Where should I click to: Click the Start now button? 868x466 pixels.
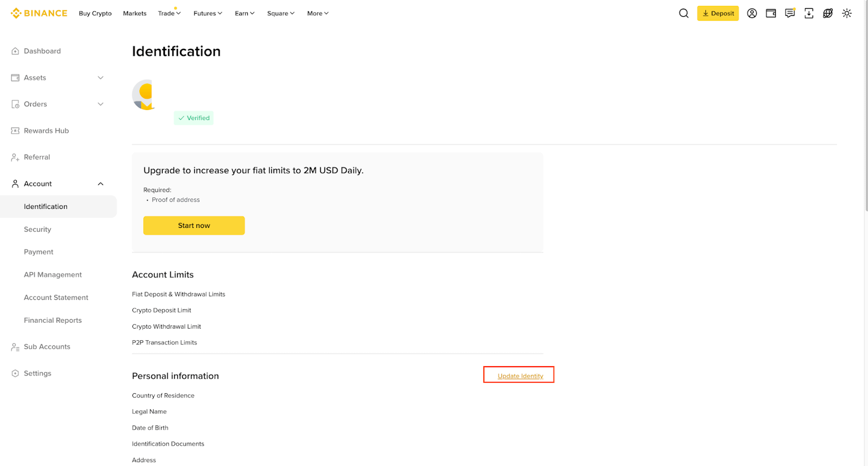click(194, 226)
